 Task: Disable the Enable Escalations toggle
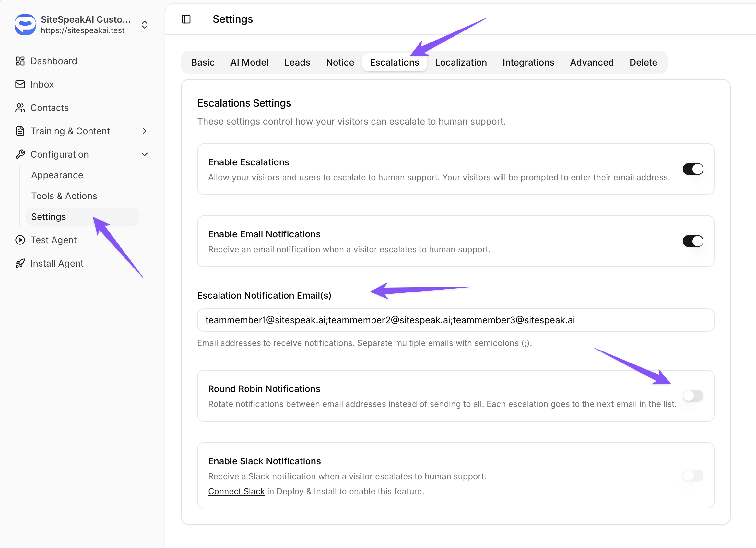[x=693, y=169]
